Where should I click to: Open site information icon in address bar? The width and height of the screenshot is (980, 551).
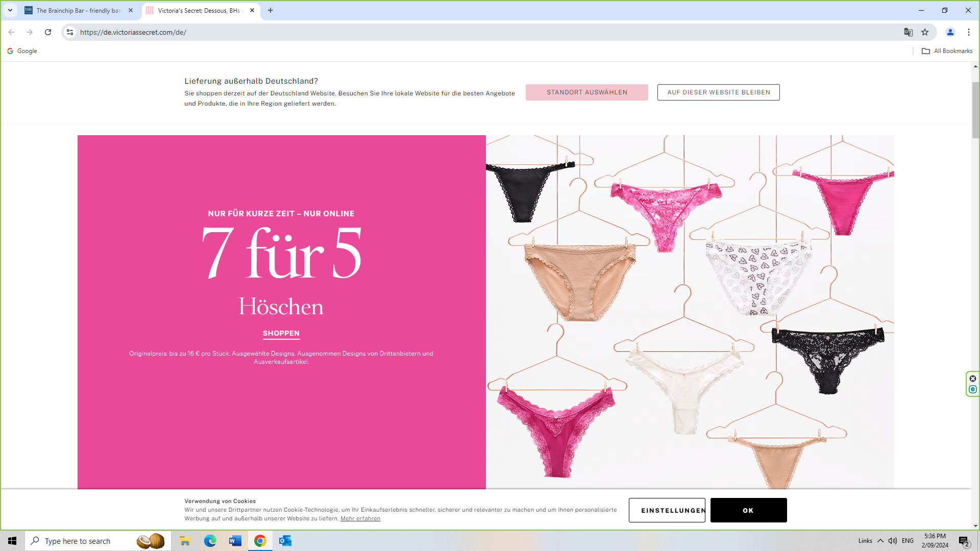point(70,32)
